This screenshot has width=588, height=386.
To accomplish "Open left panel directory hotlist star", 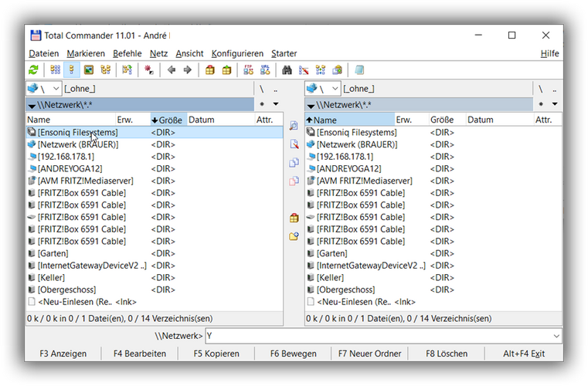I will [x=262, y=104].
